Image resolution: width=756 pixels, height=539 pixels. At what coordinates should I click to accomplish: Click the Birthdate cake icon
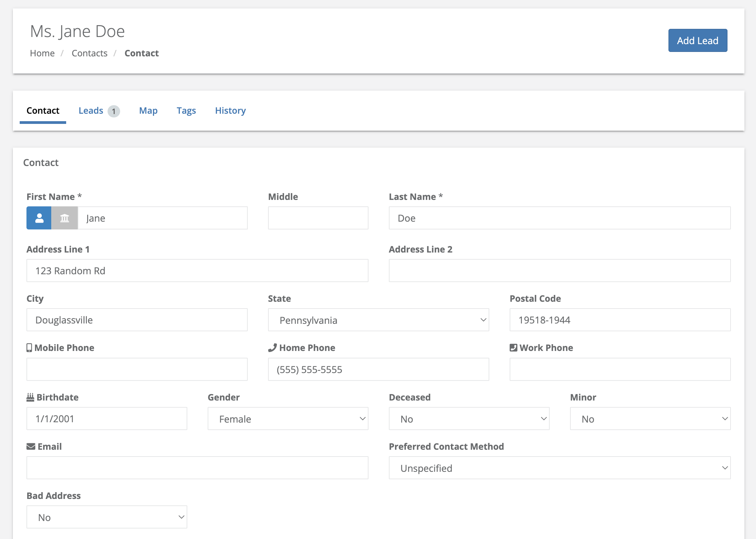[x=30, y=397]
